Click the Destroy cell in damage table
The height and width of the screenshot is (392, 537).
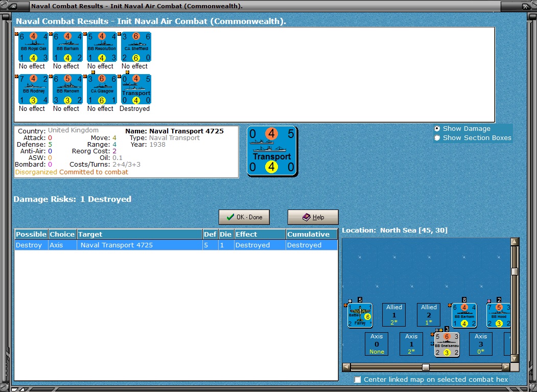(x=31, y=245)
